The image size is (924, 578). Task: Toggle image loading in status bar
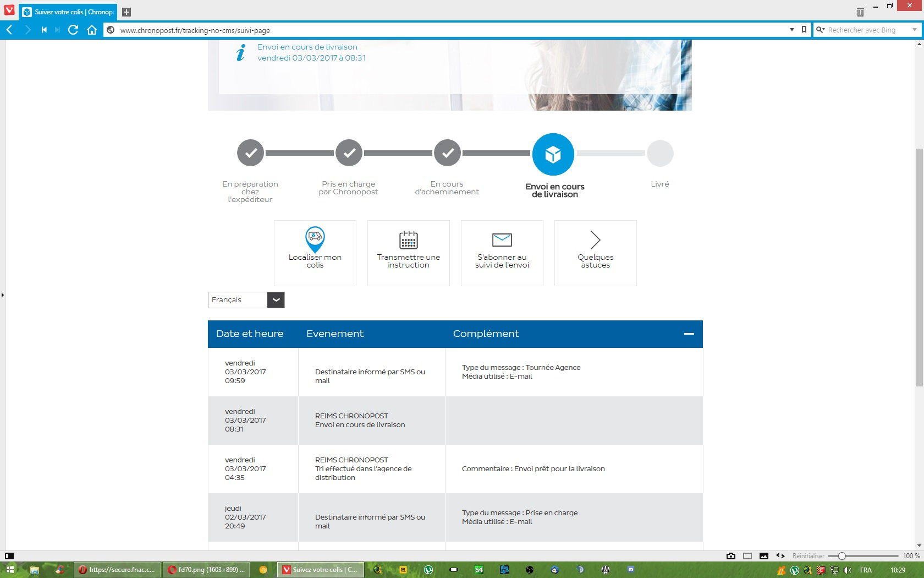coord(764,556)
